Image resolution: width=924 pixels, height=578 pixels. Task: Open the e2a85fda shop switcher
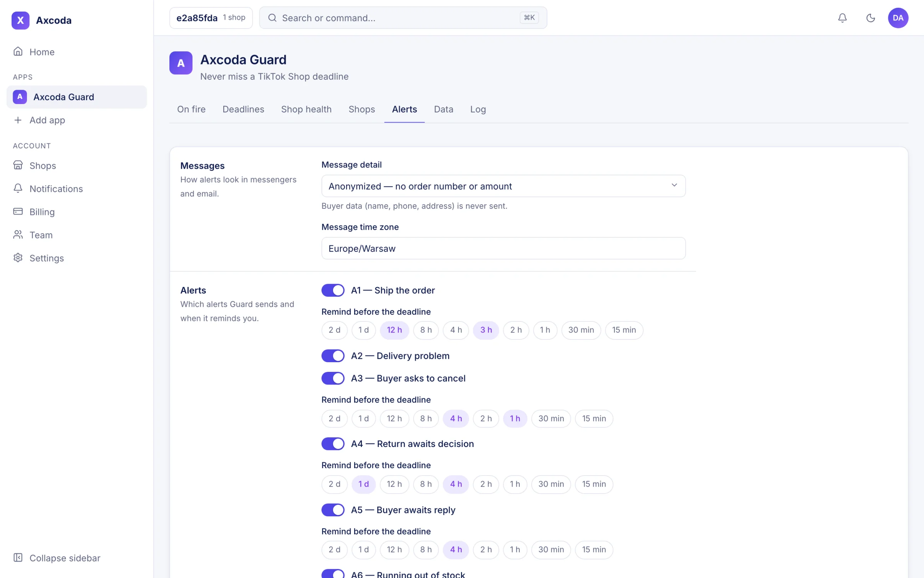[x=211, y=18]
